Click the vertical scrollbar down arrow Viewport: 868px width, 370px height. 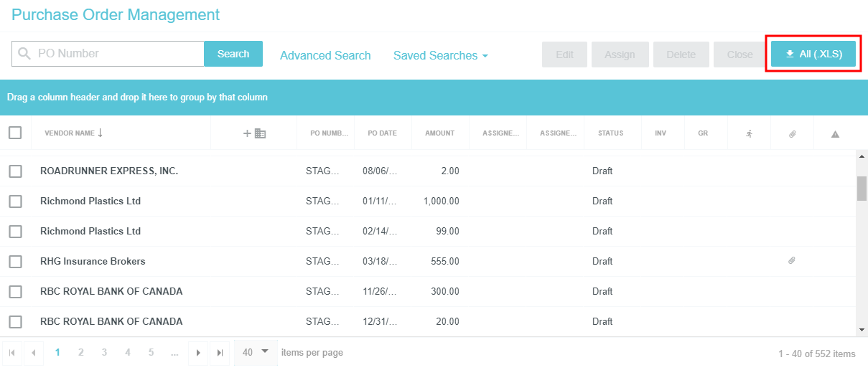(862, 329)
